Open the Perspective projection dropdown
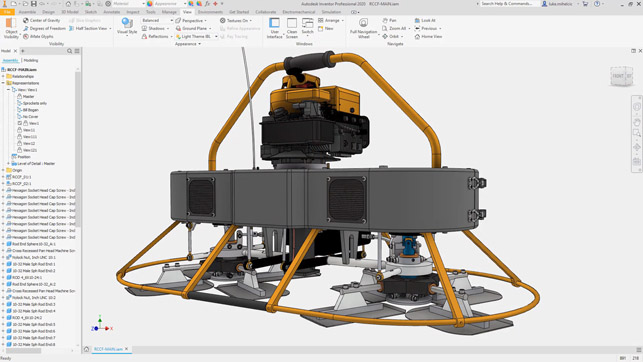 191,20
